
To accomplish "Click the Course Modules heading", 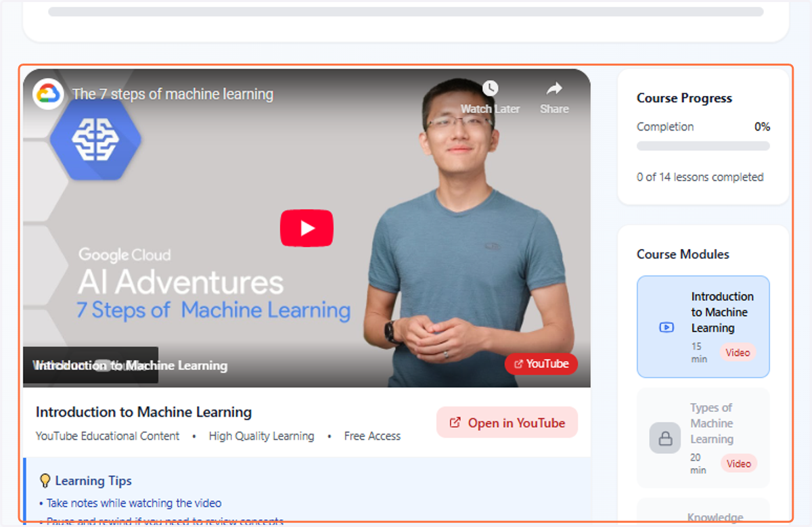I will pos(683,254).
